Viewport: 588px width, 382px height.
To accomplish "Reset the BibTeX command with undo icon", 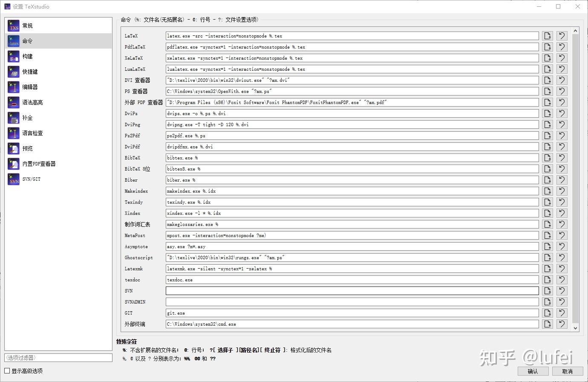I will tap(562, 157).
